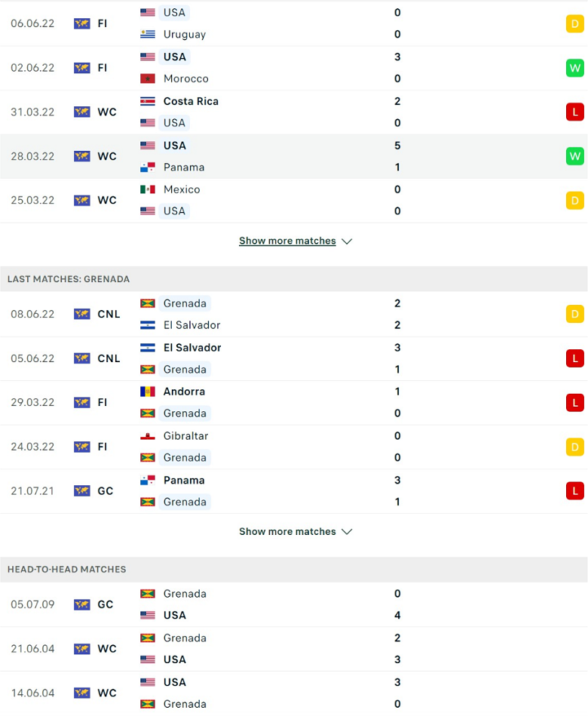Open the Costa Rica team name link

tap(191, 101)
